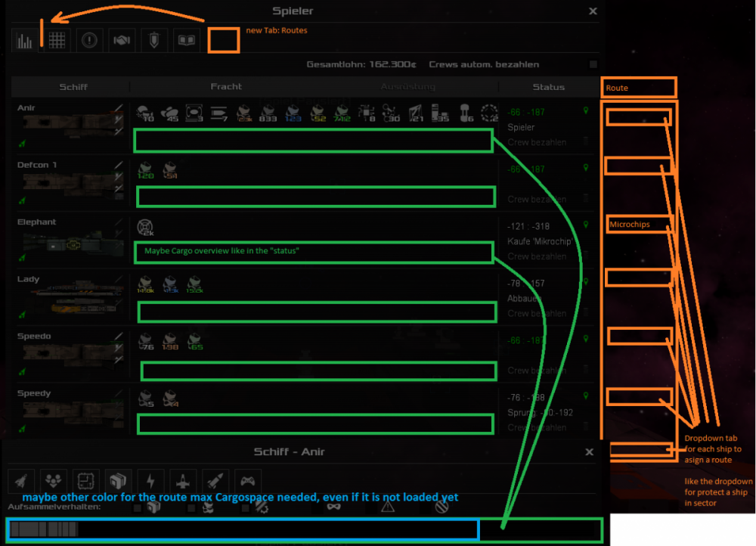Image resolution: width=756 pixels, height=546 pixels.
Task: Open the gamepad icon in ship panel
Action: pos(247,480)
